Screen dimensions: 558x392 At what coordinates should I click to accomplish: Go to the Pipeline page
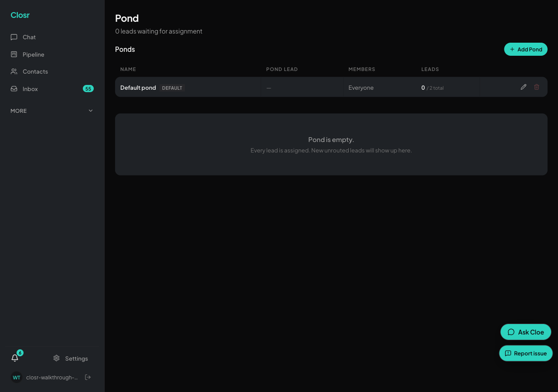pyautogui.click(x=52, y=54)
